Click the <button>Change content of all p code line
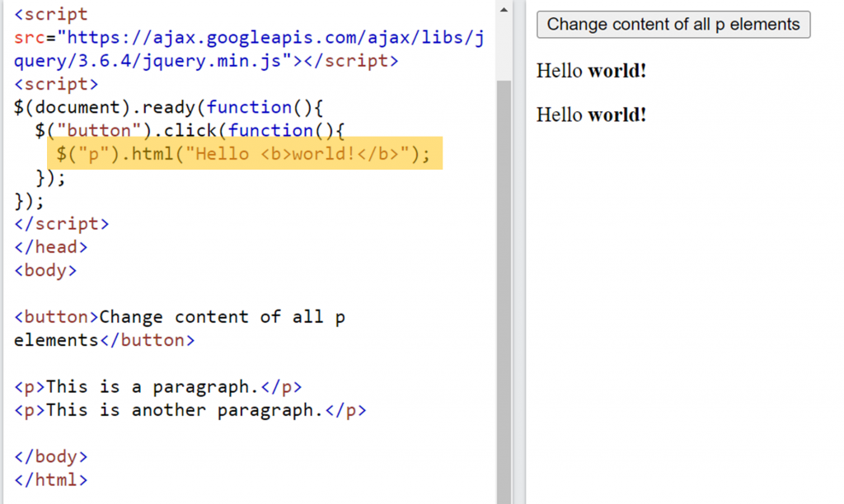Viewport: 844px width, 504px height. 179,317
